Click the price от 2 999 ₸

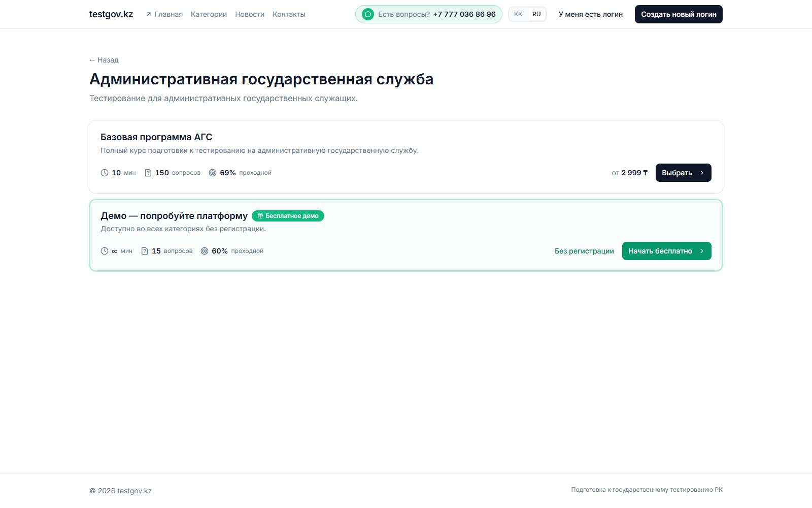(630, 173)
